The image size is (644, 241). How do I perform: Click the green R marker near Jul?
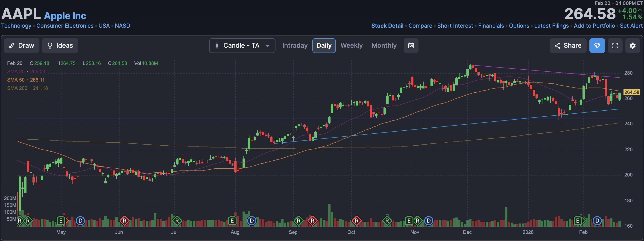177,221
